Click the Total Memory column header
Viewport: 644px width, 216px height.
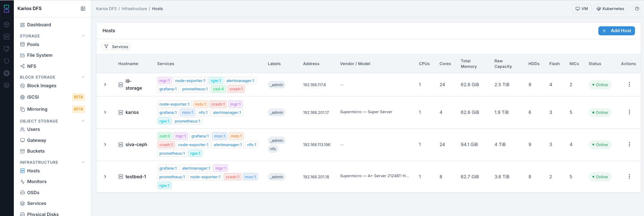(469, 64)
